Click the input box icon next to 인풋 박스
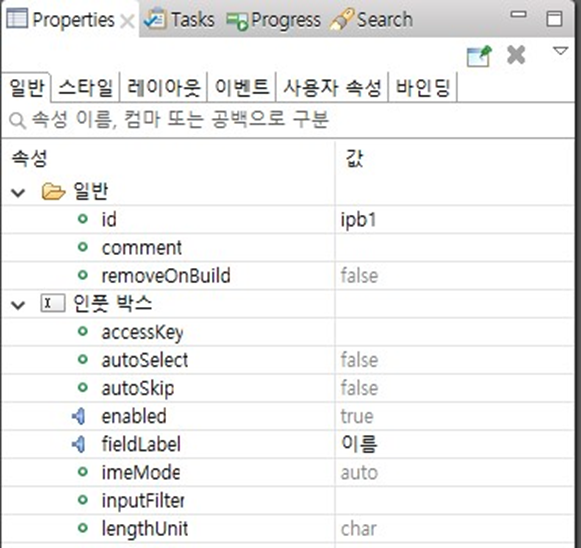This screenshot has height=548, width=581. [x=52, y=303]
